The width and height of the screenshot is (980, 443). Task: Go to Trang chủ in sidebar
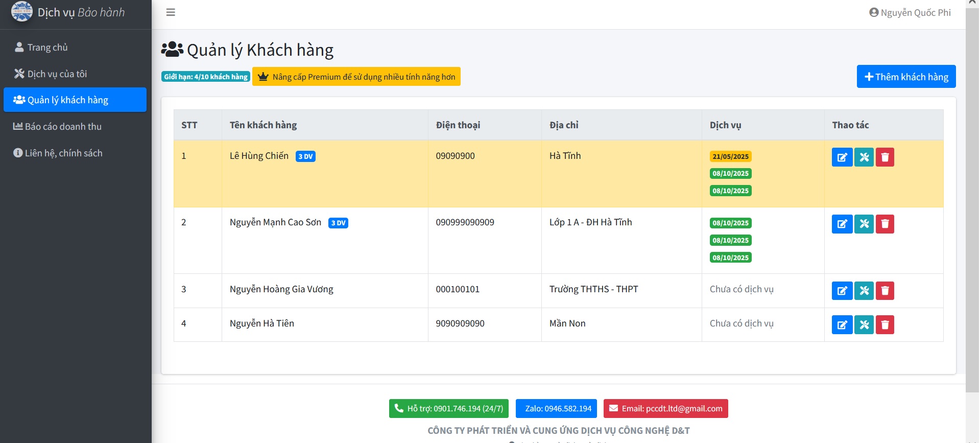[x=47, y=48]
